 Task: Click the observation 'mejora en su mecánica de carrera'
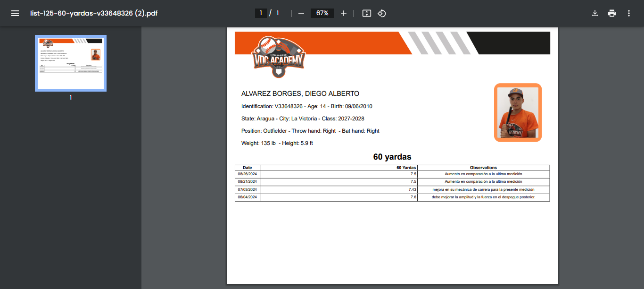[x=483, y=189]
